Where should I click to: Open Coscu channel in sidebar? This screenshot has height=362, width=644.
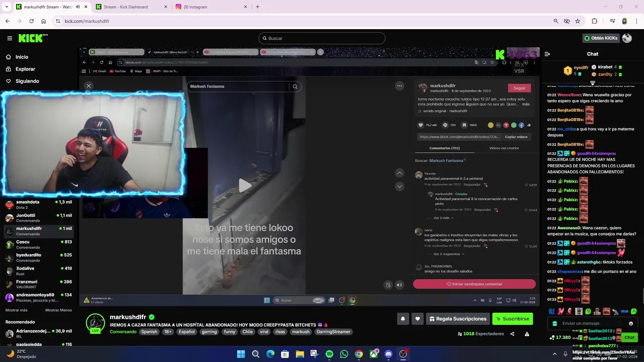coord(38,244)
